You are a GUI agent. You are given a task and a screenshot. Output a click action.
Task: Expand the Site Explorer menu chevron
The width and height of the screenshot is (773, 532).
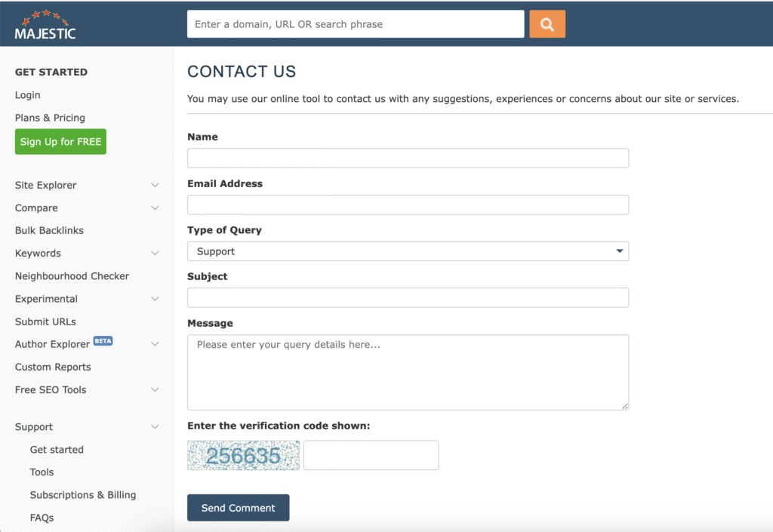(x=155, y=185)
